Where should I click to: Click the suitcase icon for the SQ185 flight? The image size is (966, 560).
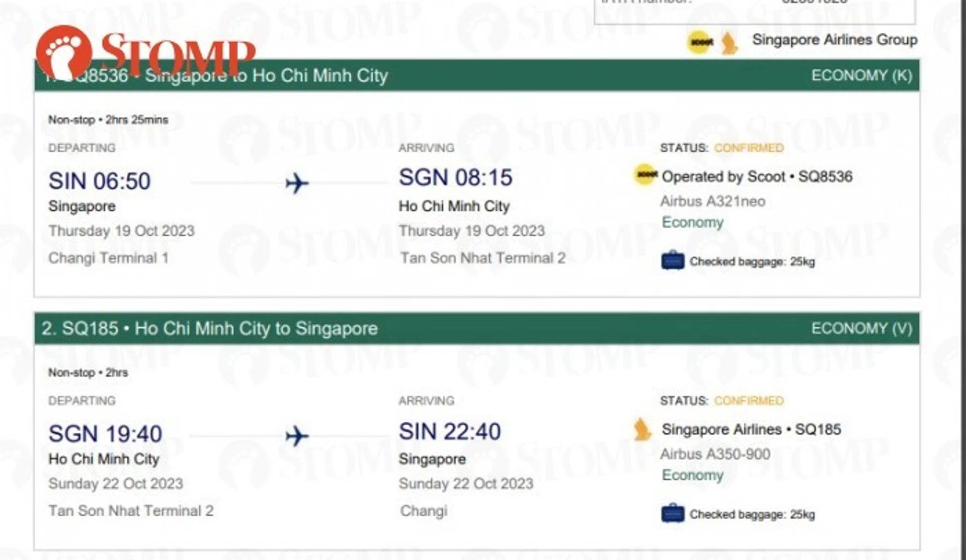coord(673,513)
